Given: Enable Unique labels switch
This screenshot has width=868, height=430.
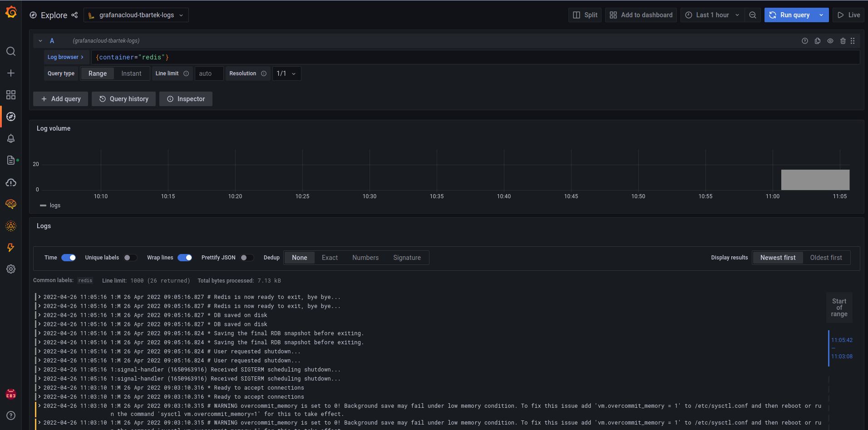Looking at the screenshot, I should click(x=130, y=258).
